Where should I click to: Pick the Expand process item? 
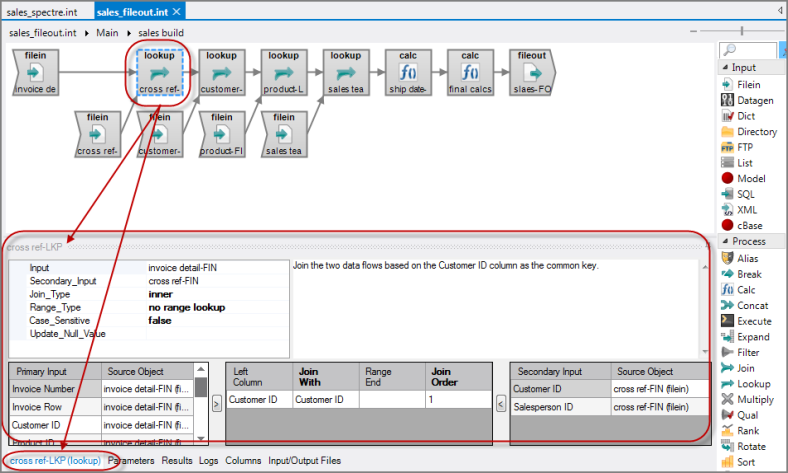746,336
